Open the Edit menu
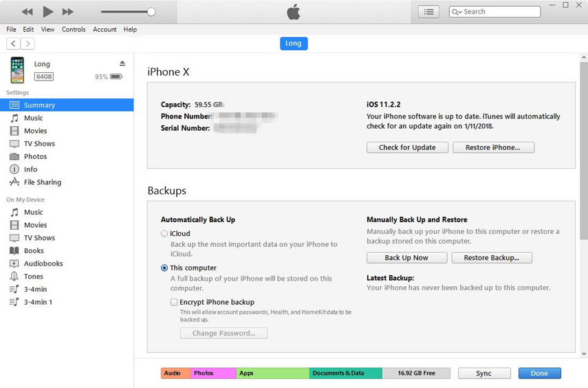 28,30
